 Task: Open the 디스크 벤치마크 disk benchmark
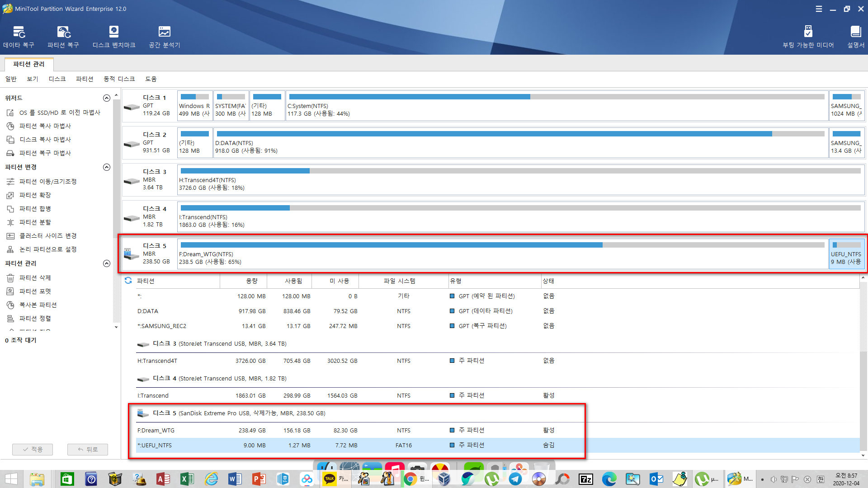tap(114, 37)
